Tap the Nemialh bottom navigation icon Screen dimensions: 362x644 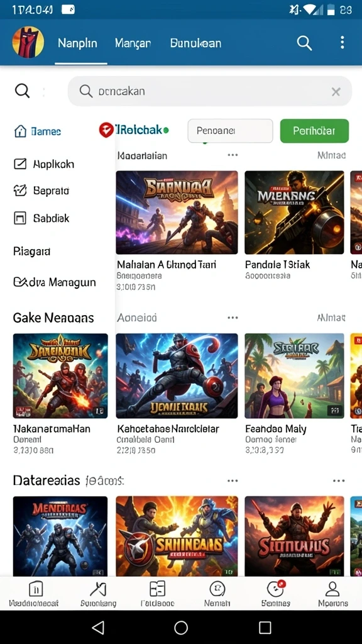tap(217, 594)
